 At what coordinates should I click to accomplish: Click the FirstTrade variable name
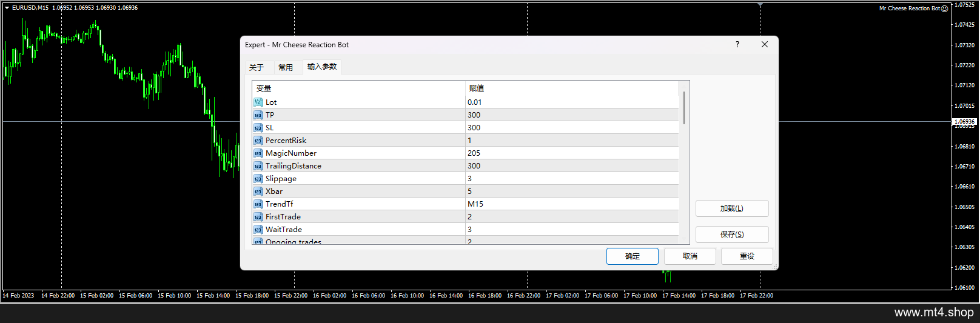283,217
